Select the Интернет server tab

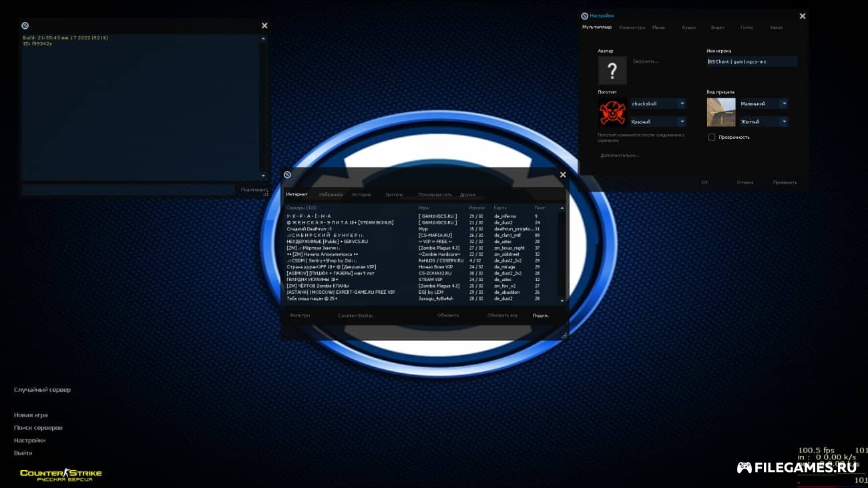click(x=297, y=194)
